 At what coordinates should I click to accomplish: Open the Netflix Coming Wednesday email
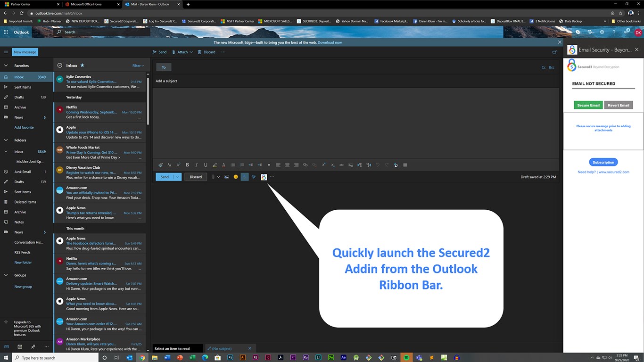pos(99,112)
